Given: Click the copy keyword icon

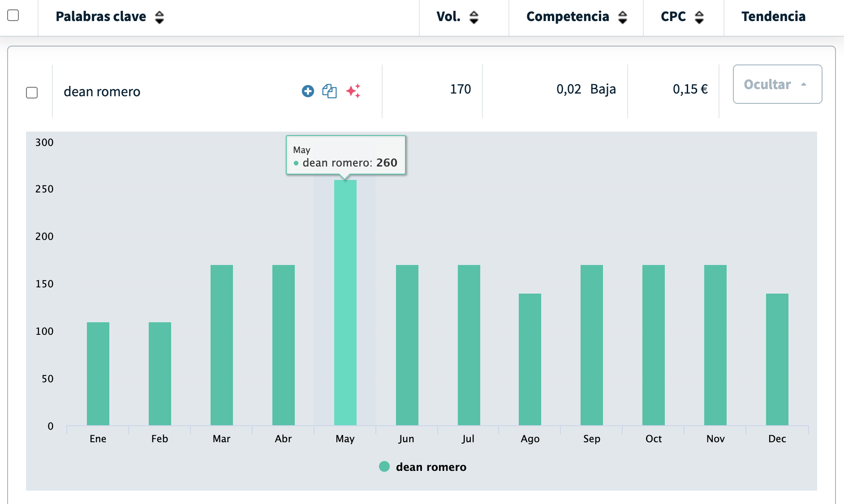Looking at the screenshot, I should (329, 91).
